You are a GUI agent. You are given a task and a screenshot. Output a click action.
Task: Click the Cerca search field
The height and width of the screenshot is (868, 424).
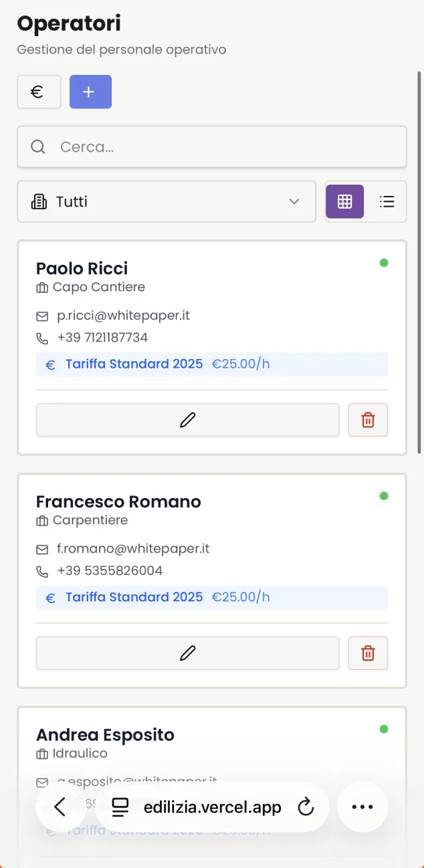click(x=212, y=146)
